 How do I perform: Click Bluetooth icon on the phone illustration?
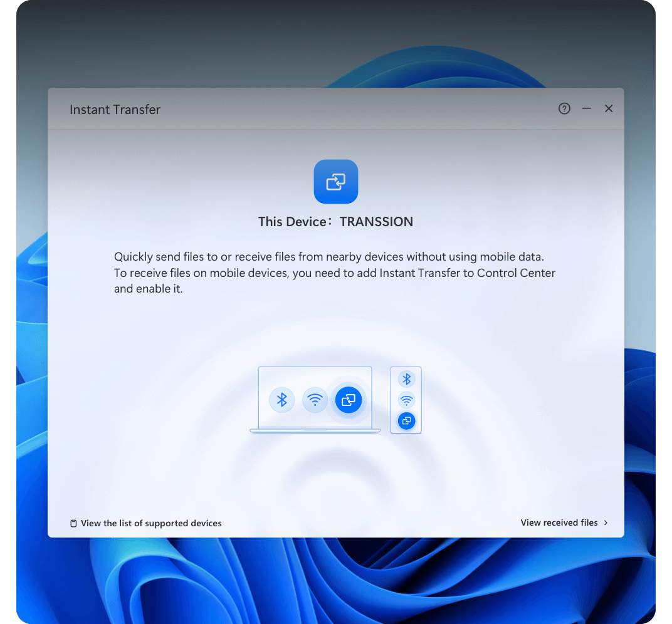click(406, 379)
